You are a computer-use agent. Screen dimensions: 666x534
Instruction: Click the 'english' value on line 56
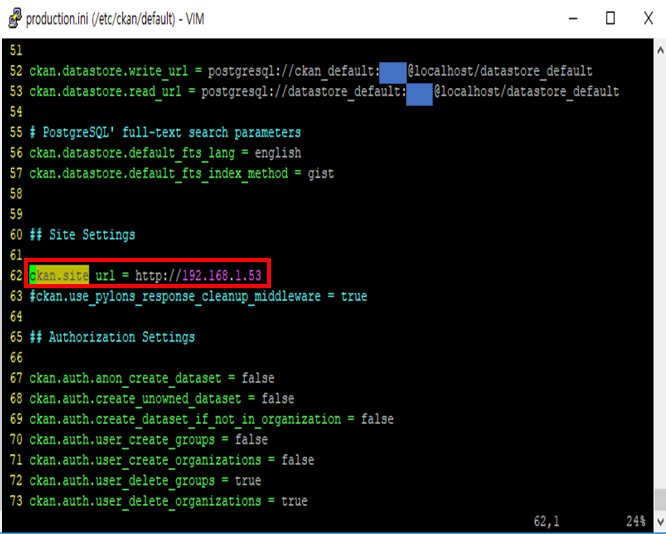(x=278, y=153)
